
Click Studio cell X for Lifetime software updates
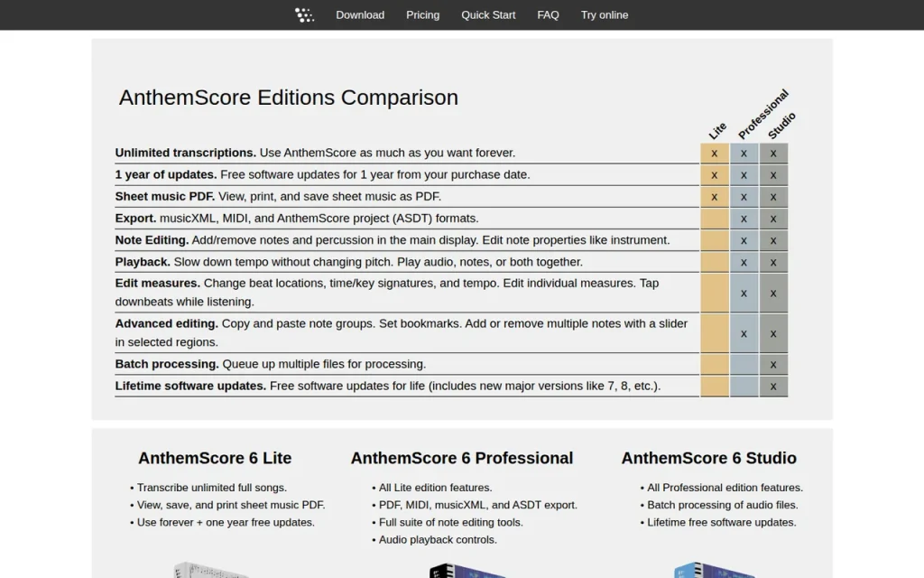click(x=773, y=387)
